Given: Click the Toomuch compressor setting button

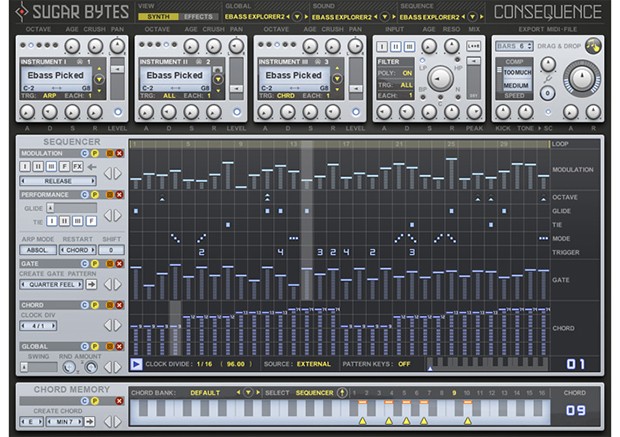Looking at the screenshot, I should 515,74.
